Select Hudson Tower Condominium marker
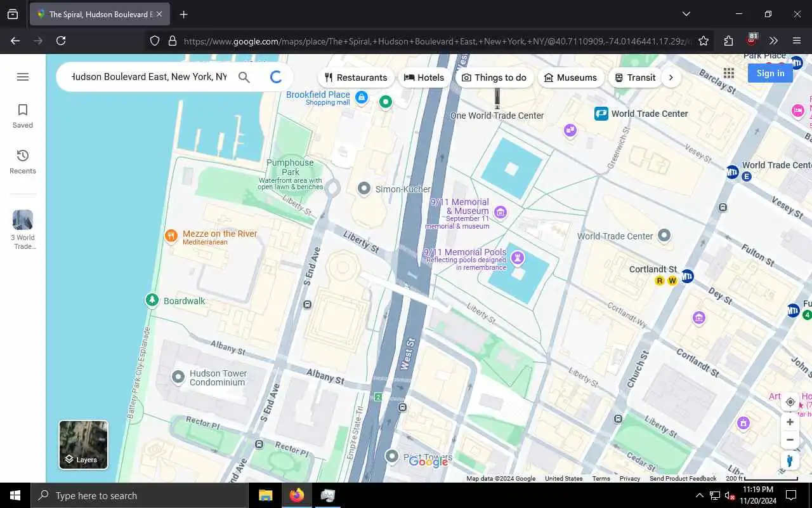 pyautogui.click(x=178, y=377)
